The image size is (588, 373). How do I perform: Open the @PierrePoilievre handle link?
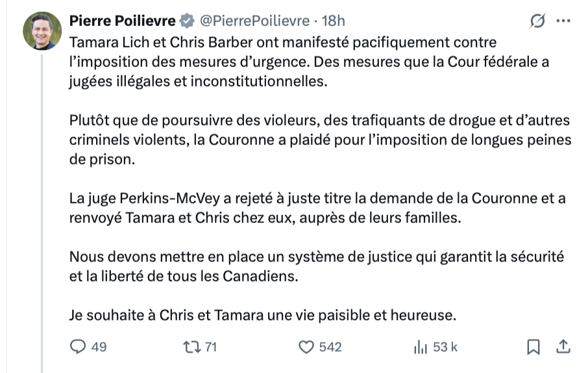[254, 21]
